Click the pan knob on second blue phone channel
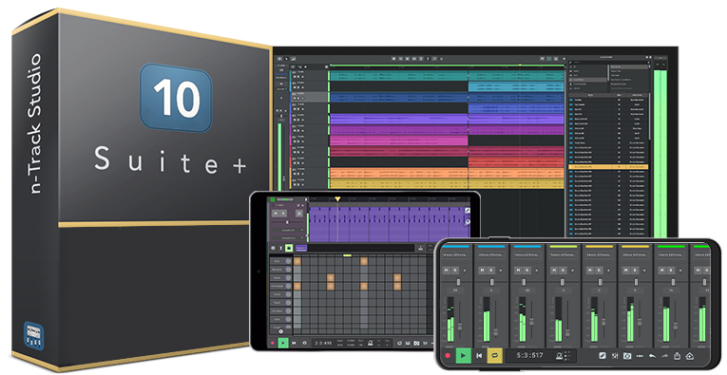This screenshot has width=727, height=375. [x=492, y=282]
